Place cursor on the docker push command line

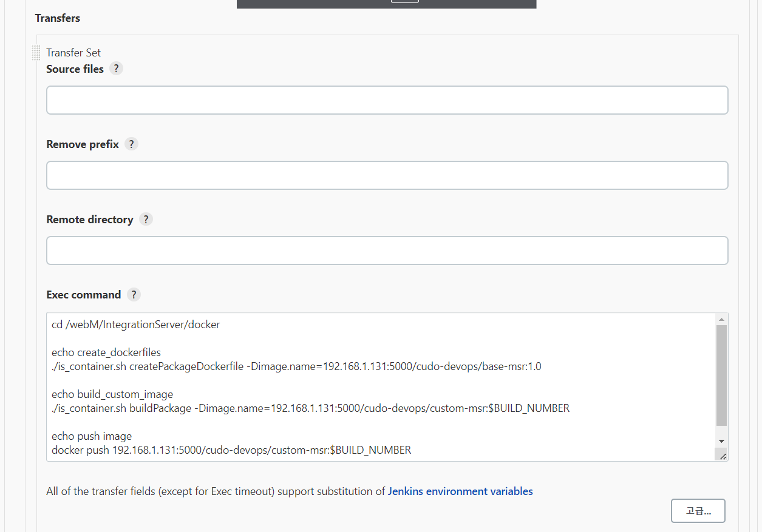[x=231, y=450]
